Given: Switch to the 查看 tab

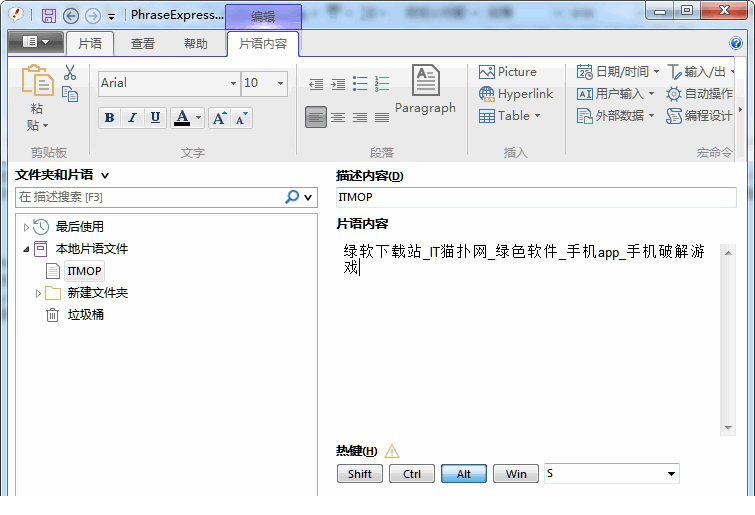Looking at the screenshot, I should pos(143,44).
